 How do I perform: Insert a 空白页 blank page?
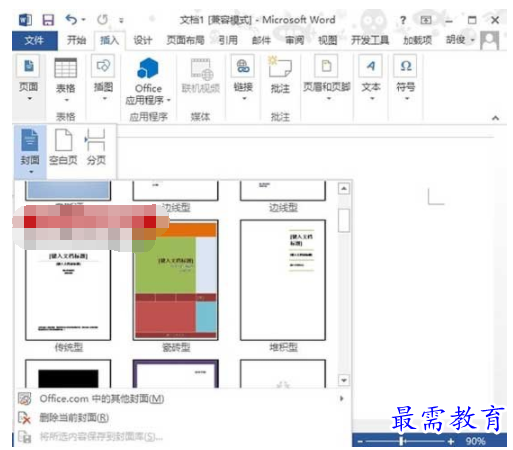point(63,147)
